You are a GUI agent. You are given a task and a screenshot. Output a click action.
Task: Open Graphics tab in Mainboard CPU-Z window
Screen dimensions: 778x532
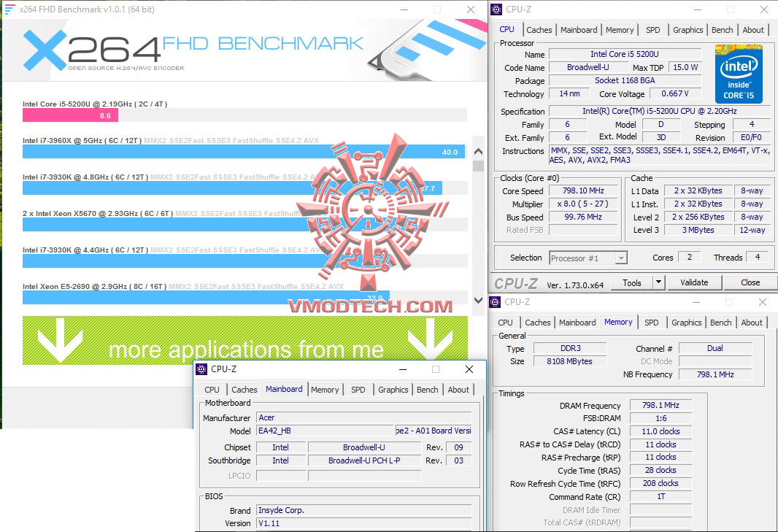393,390
